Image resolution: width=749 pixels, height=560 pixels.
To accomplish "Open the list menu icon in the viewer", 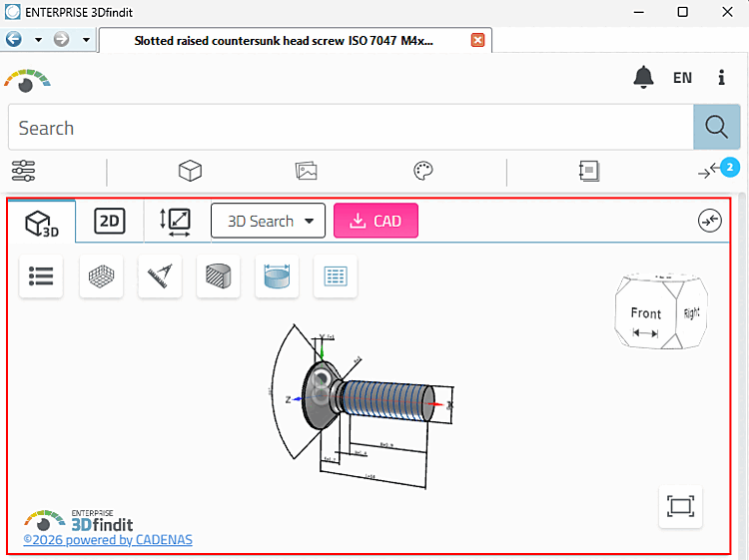I will tap(41, 277).
